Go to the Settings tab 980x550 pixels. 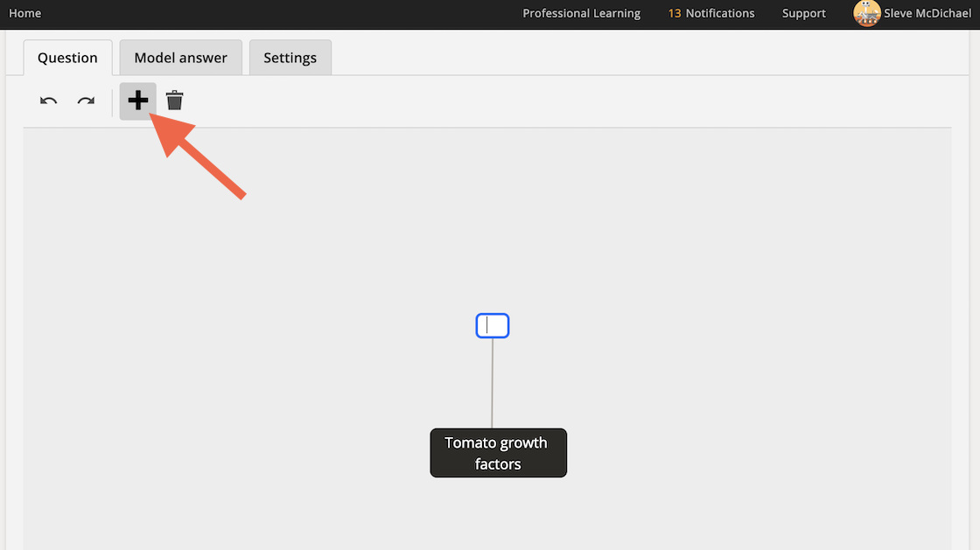coord(290,58)
